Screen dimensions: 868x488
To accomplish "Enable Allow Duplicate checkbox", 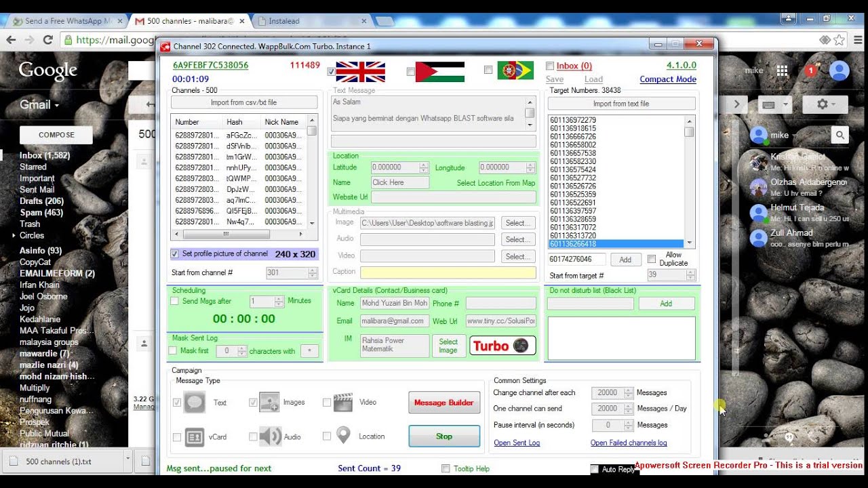I will 652,259.
